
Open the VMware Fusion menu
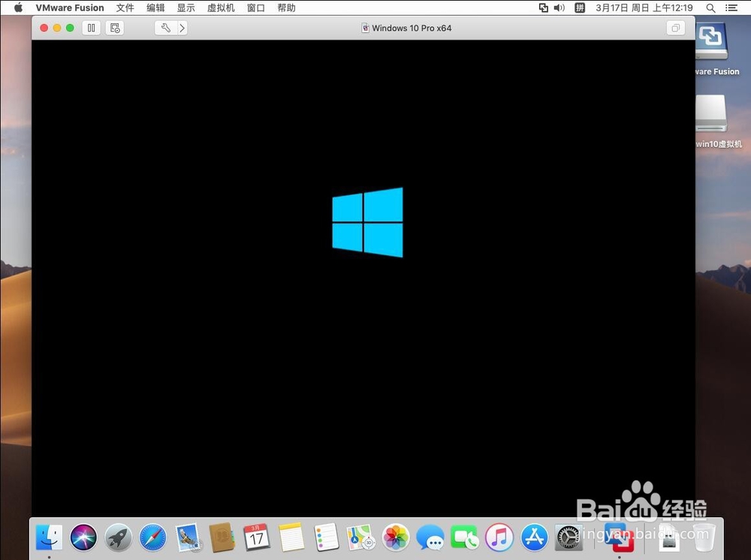[x=69, y=8]
